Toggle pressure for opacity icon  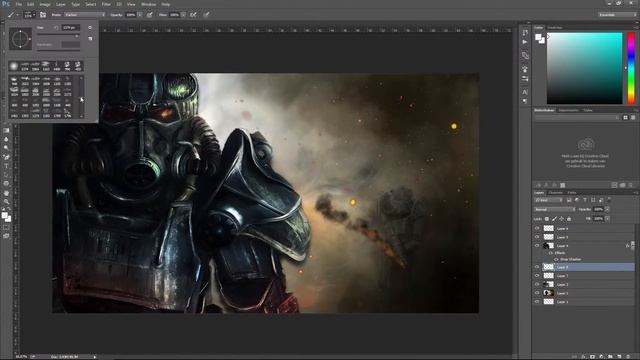click(x=150, y=15)
